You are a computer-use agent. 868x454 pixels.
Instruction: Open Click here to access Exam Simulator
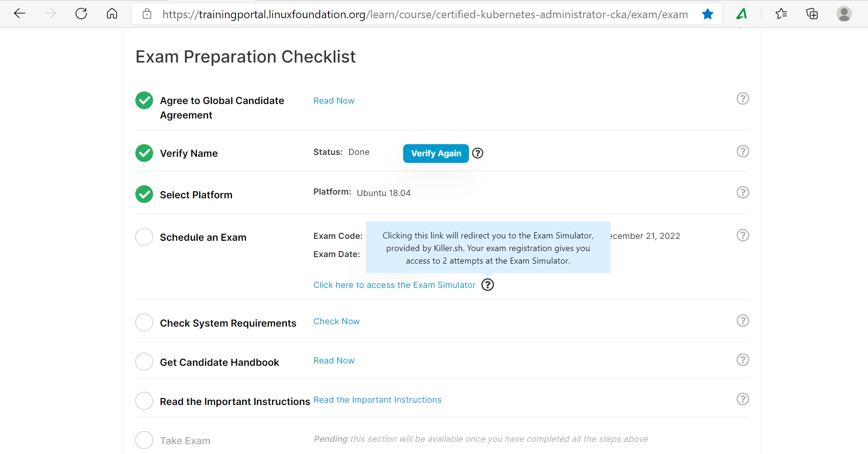pyautogui.click(x=394, y=285)
